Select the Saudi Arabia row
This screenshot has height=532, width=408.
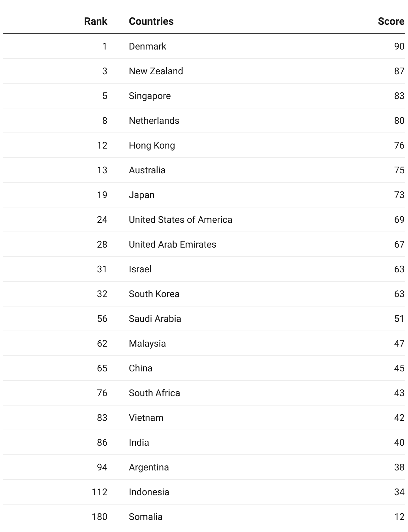(204, 319)
